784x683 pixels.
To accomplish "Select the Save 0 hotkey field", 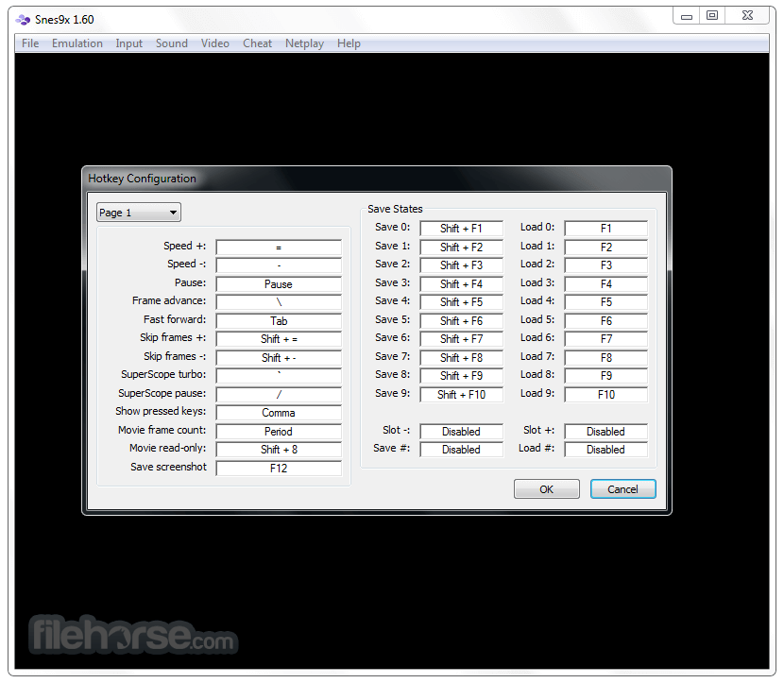I will tap(462, 229).
